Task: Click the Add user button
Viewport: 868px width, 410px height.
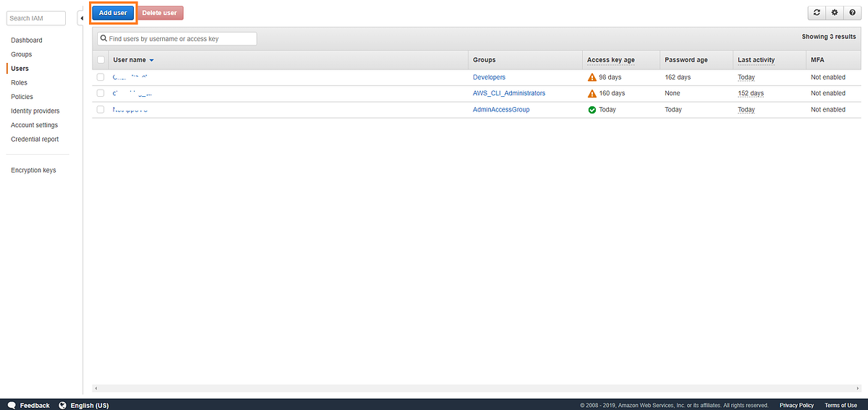Action: coord(113,13)
